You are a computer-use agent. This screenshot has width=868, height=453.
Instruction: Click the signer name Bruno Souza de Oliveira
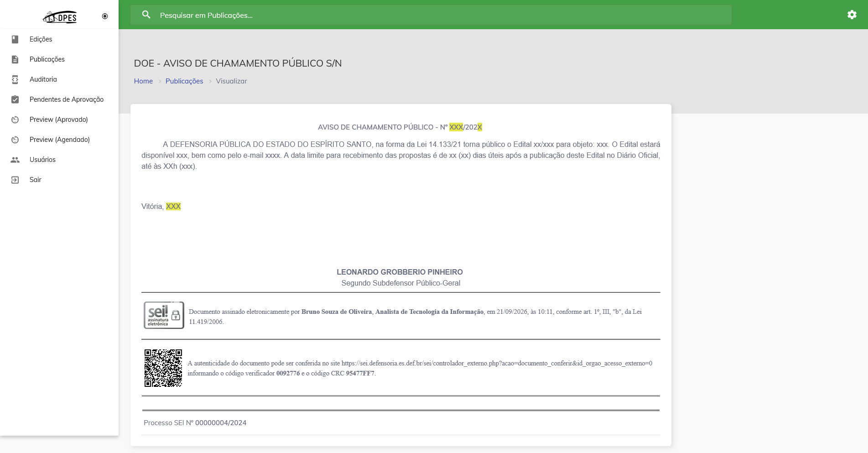(337, 312)
